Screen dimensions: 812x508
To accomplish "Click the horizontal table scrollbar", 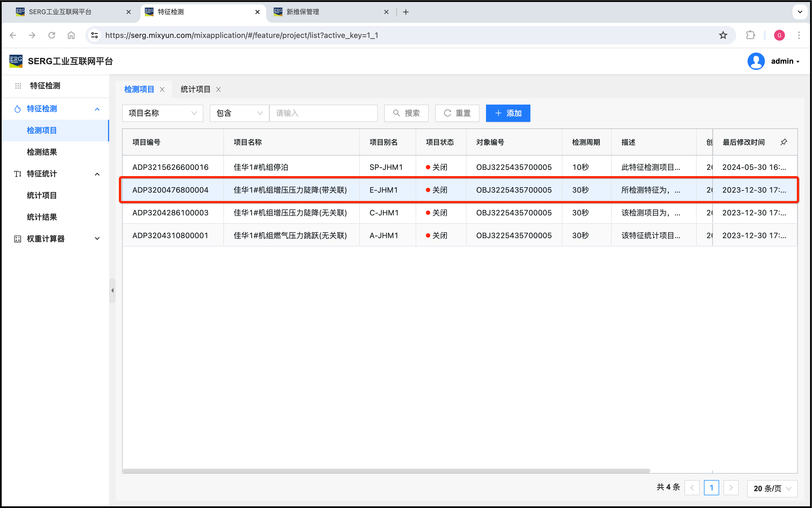I will [x=386, y=471].
